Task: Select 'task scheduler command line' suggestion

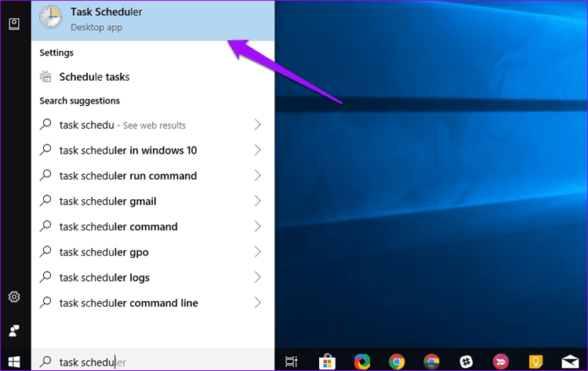Action: 153,304
